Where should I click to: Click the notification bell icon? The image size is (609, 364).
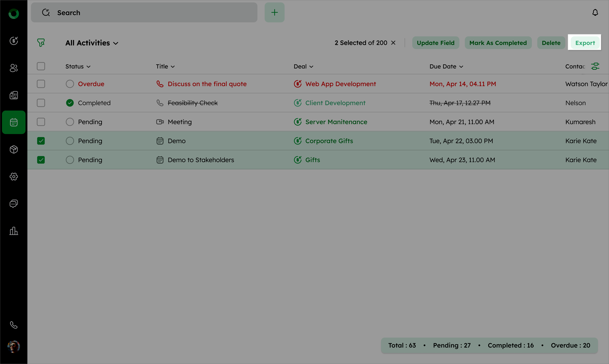(595, 12)
